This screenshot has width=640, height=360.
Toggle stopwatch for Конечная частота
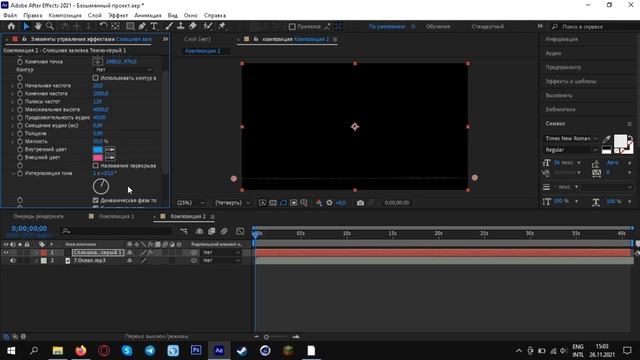pyautogui.click(x=20, y=93)
